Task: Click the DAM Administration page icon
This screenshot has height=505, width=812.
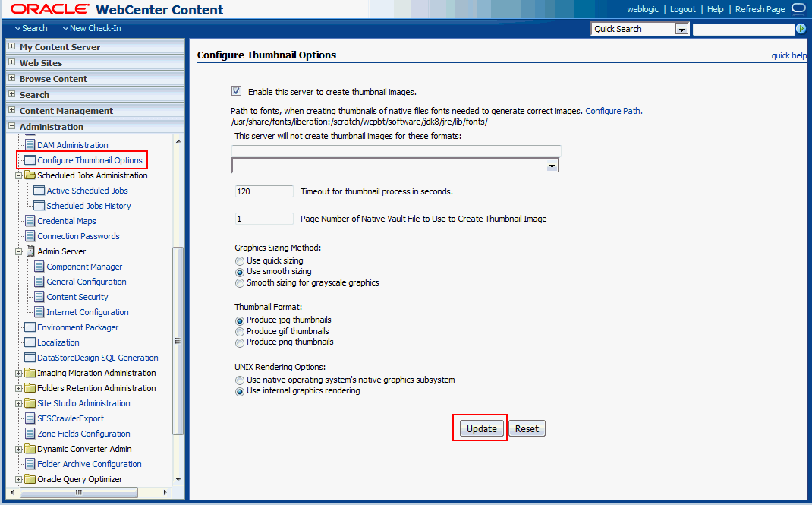Action: [30, 145]
